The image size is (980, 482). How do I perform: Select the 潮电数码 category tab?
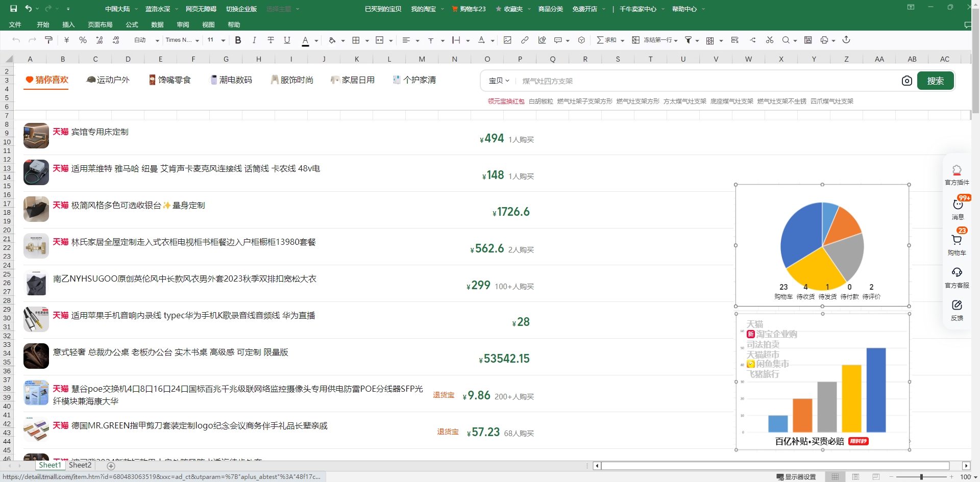[231, 80]
